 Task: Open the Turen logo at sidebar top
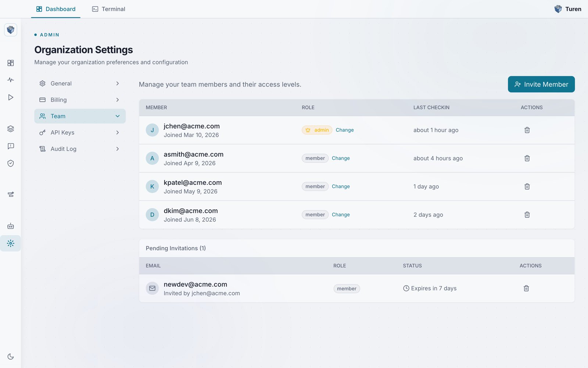click(11, 30)
